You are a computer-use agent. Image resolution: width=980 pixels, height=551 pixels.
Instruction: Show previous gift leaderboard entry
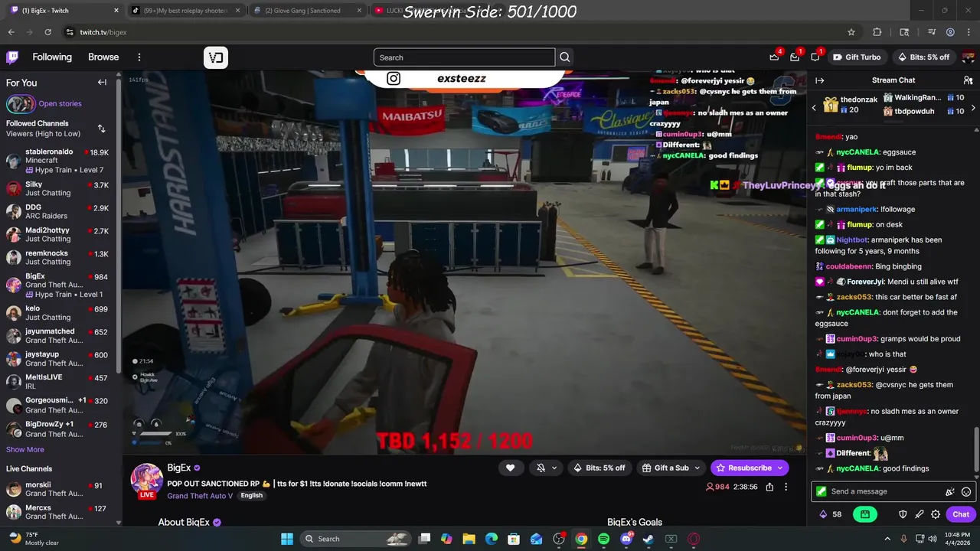(814, 108)
